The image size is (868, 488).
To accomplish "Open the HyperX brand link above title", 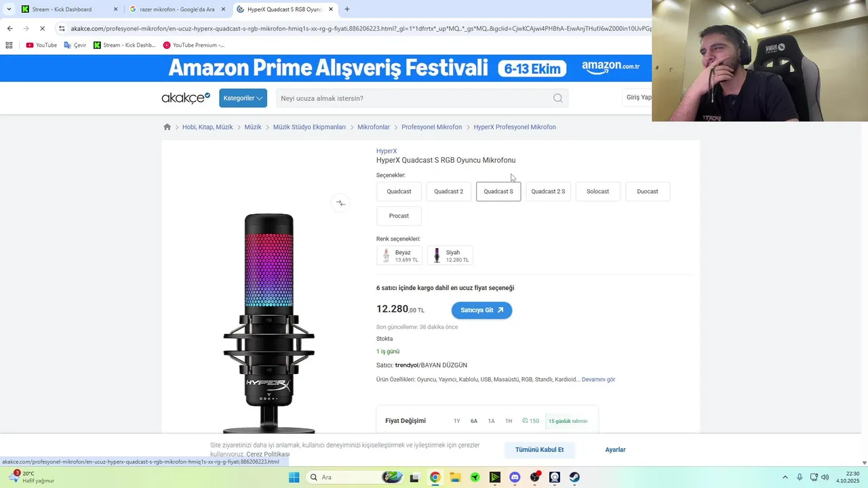I will [x=387, y=151].
